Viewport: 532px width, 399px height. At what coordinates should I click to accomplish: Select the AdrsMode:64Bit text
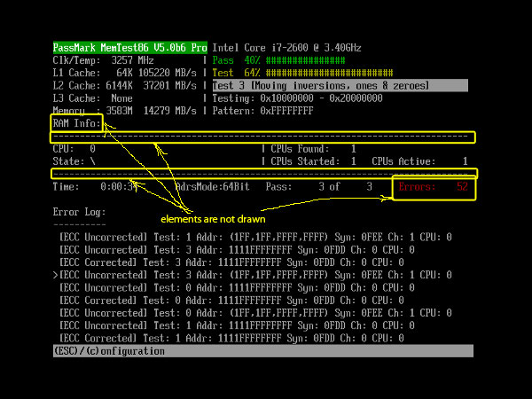pos(213,186)
